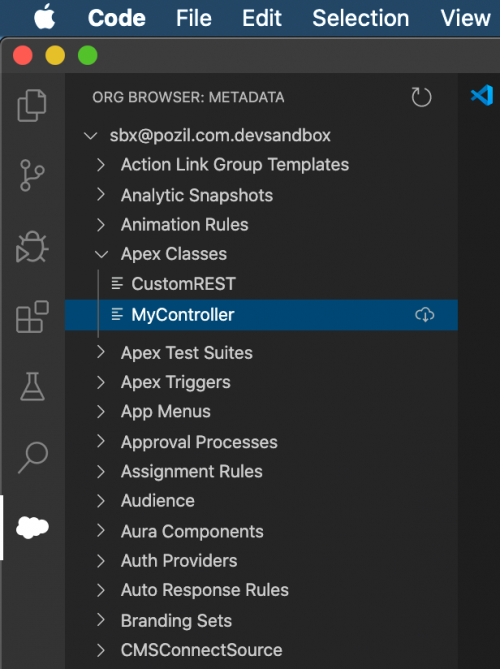Viewport: 500px width, 669px height.
Task: Open the Run and Debug view
Action: click(32, 247)
